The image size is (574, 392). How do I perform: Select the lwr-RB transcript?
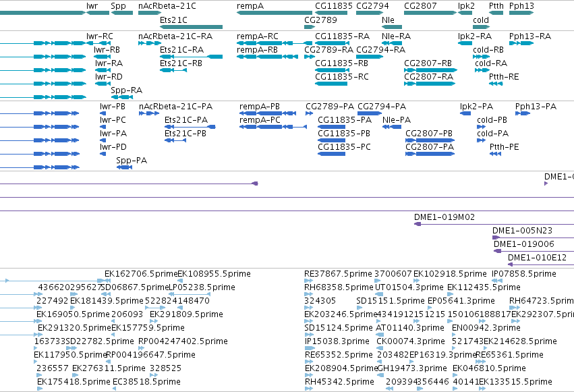pyautogui.click(x=103, y=57)
